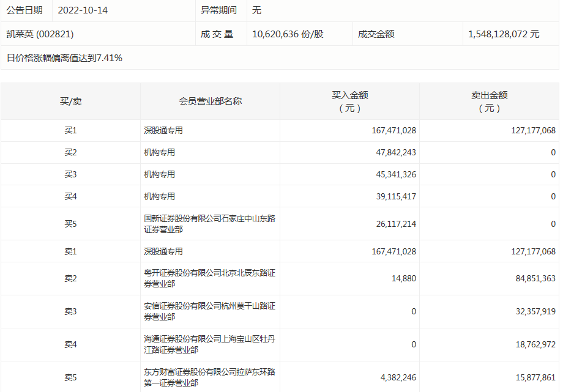Click buy amount 26,117,214
The image size is (563, 392).
(x=396, y=224)
